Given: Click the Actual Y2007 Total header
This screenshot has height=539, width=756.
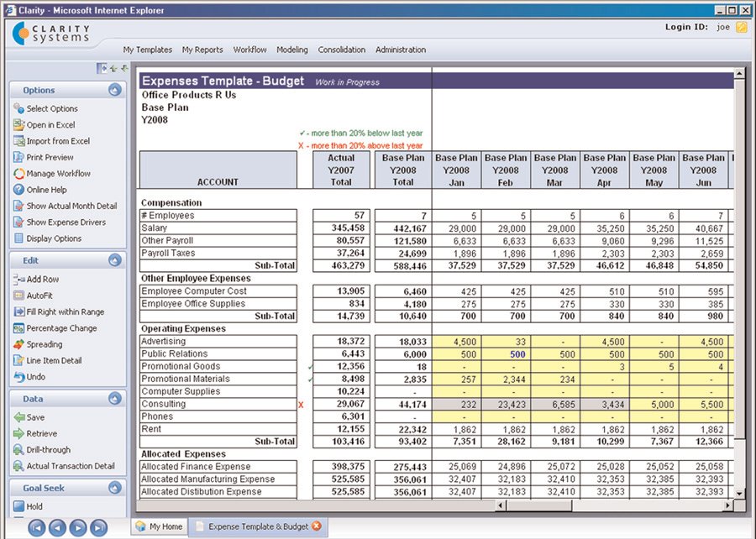Looking at the screenshot, I should 341,170.
